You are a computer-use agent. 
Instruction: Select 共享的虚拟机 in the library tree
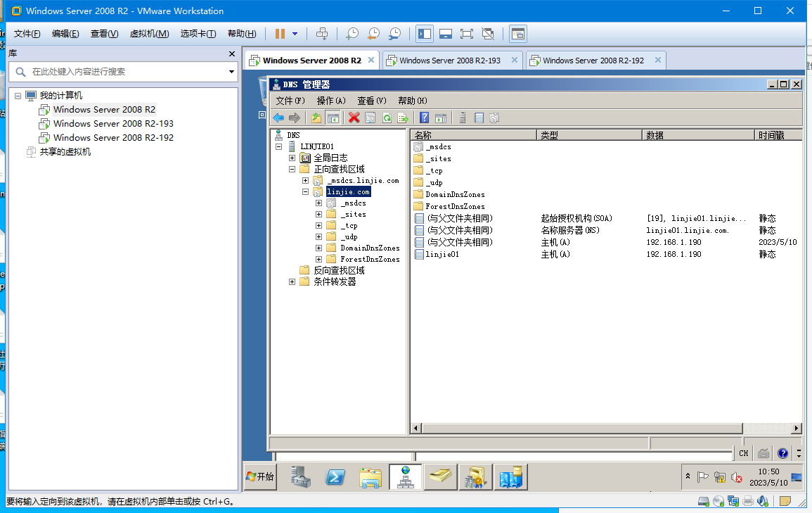(x=65, y=151)
